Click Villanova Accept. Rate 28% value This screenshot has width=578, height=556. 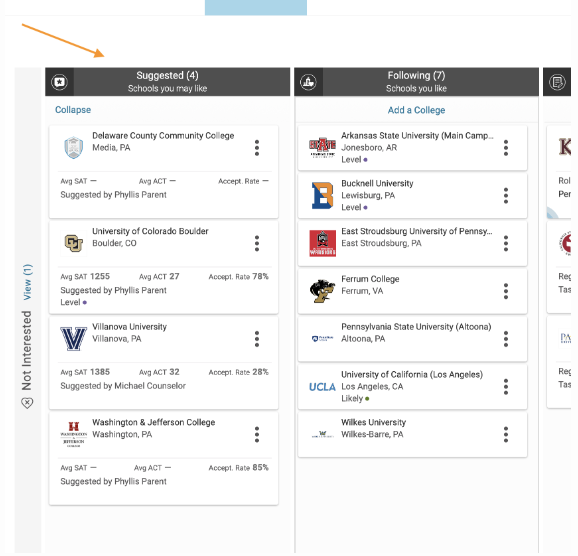coord(260,372)
